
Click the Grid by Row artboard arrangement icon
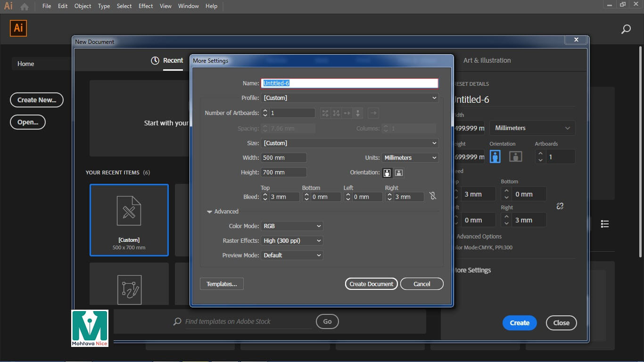[x=325, y=113]
